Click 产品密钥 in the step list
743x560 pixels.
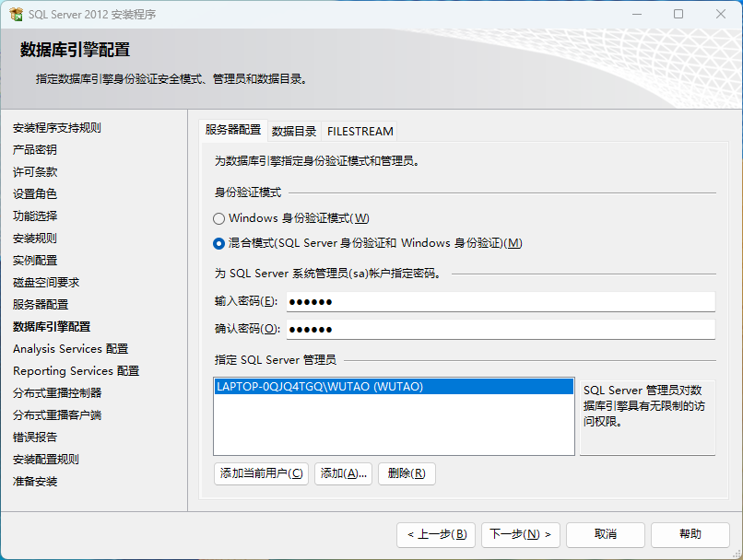pyautogui.click(x=35, y=150)
